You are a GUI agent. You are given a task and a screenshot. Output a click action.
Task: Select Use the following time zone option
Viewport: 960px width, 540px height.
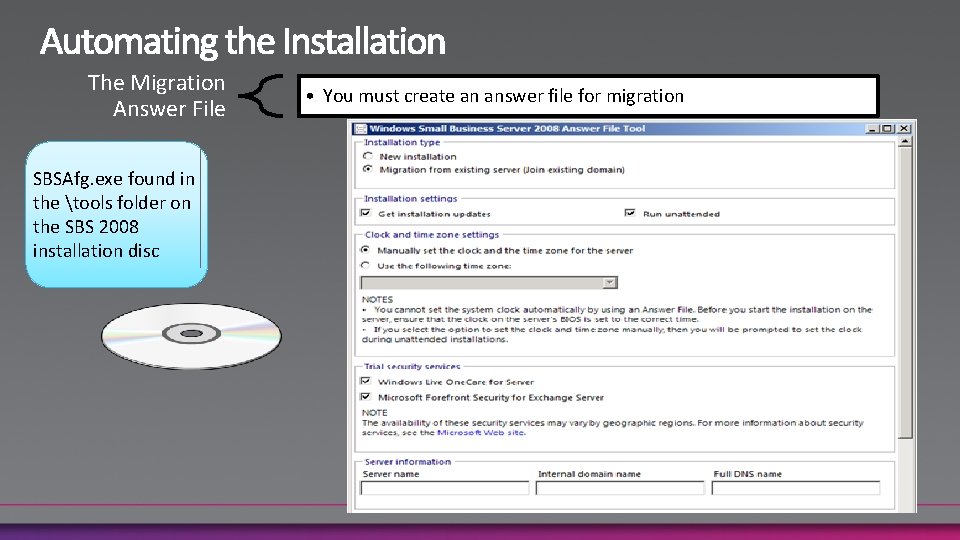click(366, 265)
